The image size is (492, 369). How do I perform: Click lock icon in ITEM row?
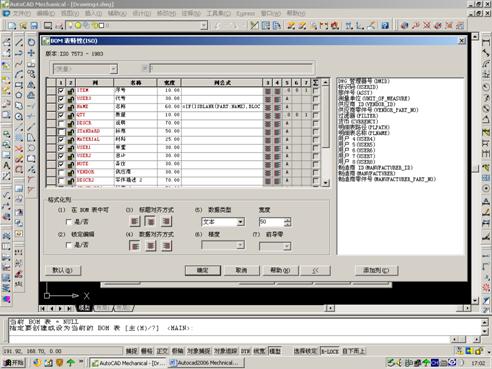coord(71,91)
